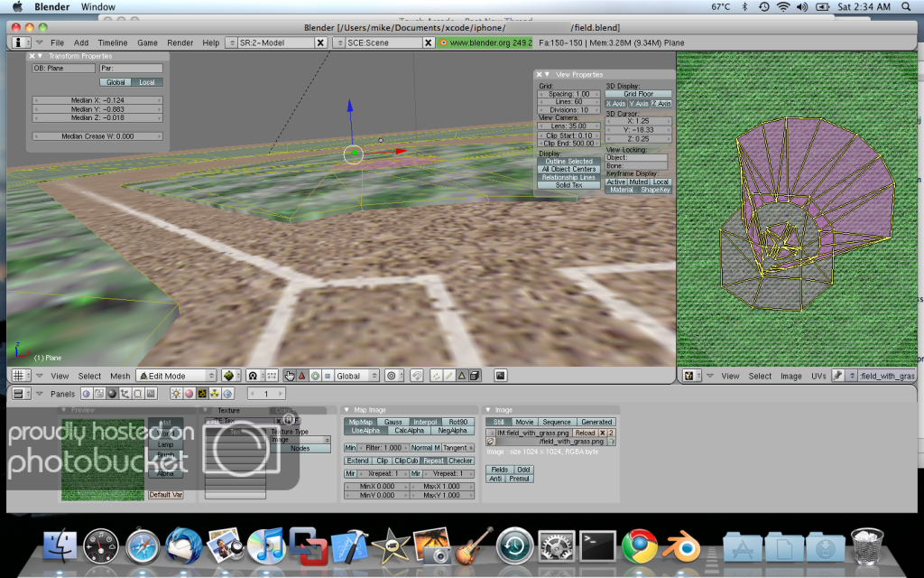Toggle the Z Axis display button
Viewport: 924px width, 578px height.
coord(661,104)
